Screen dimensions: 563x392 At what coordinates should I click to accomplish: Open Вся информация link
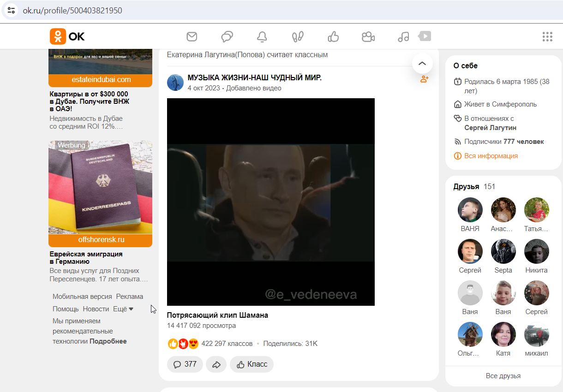click(491, 156)
